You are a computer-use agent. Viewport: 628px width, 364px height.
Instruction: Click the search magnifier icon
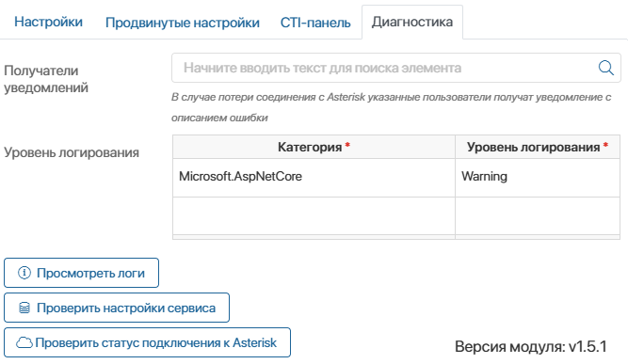606,68
